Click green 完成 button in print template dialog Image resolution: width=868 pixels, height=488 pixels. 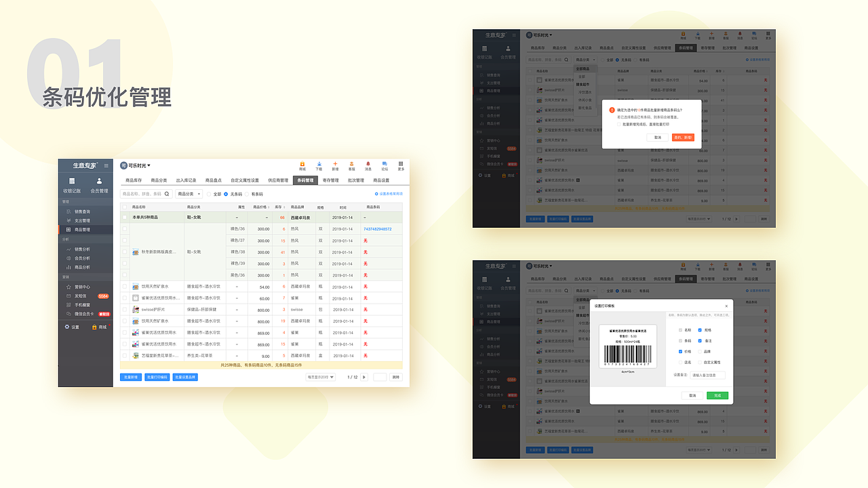(x=717, y=395)
